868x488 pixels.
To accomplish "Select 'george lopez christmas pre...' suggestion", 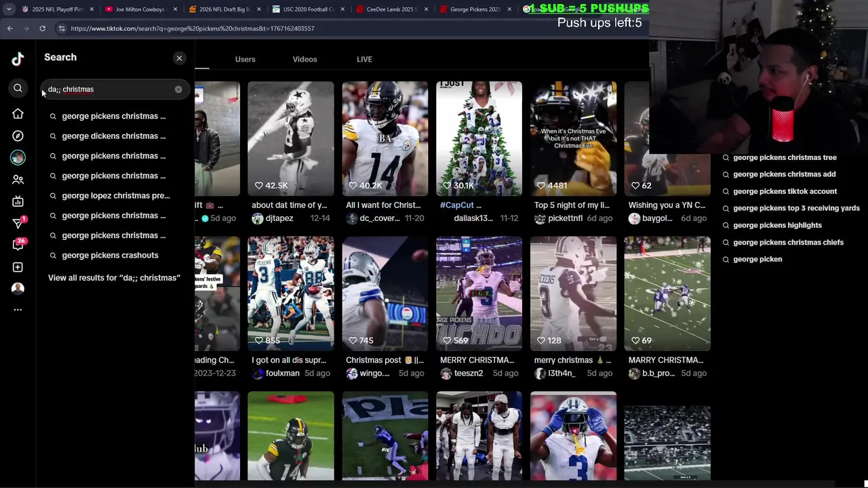I will (x=116, y=196).
